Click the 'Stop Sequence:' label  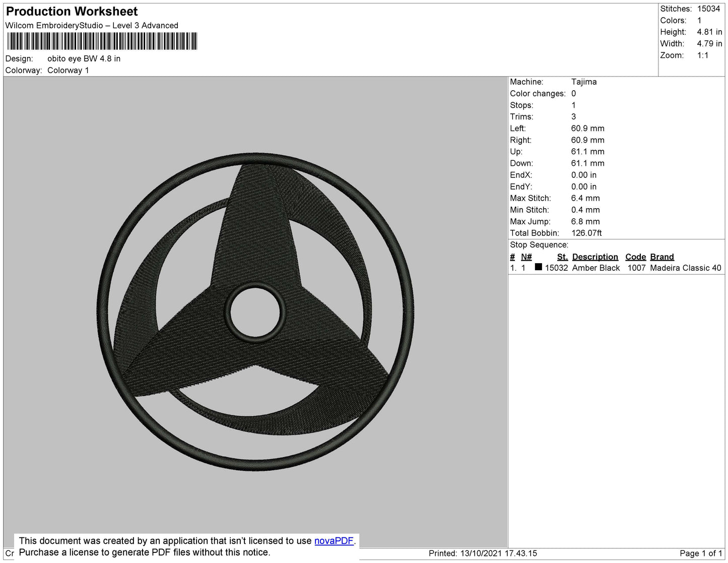tap(539, 244)
